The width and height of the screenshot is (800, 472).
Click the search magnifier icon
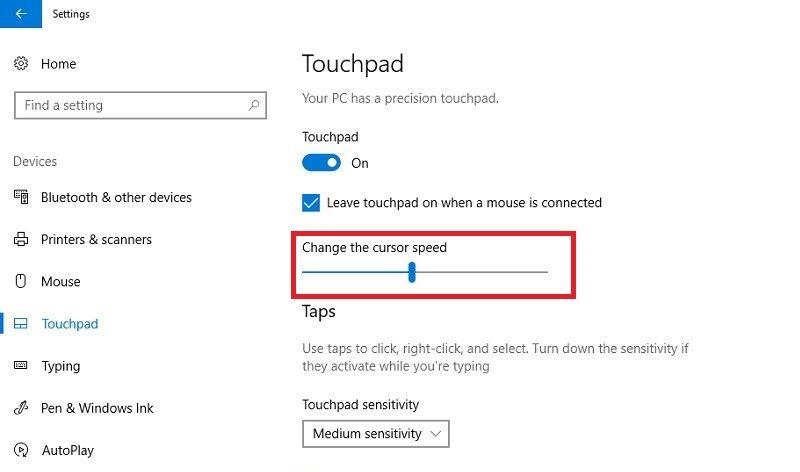click(x=255, y=105)
